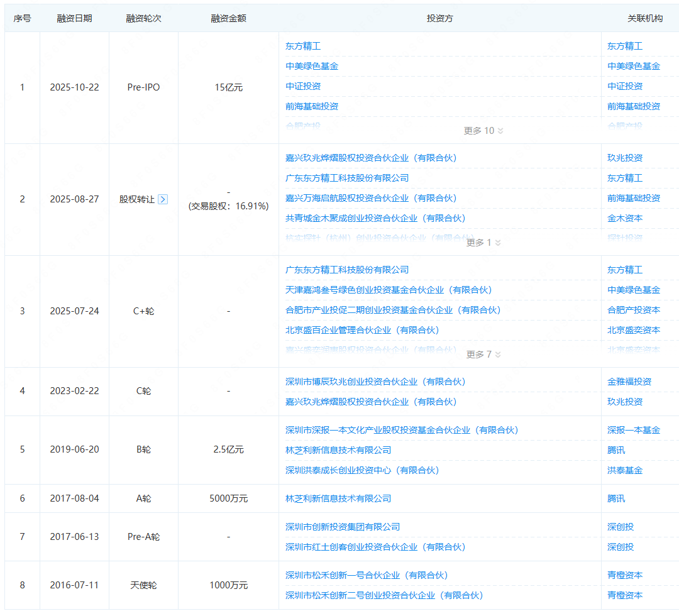The image size is (679, 616).
Task: Open 深圳市创新投资集团有限公司 link
Action: (343, 527)
